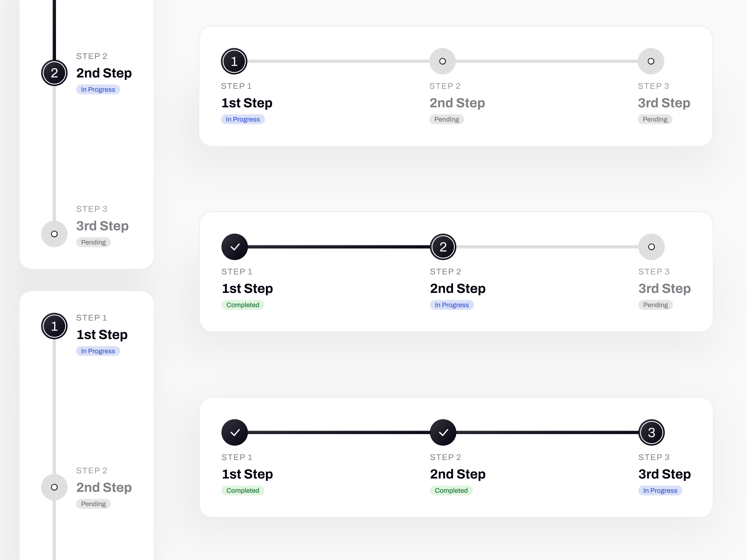Click the Completed badge under 2nd Step
Screen dimensions: 747x560
click(451, 490)
